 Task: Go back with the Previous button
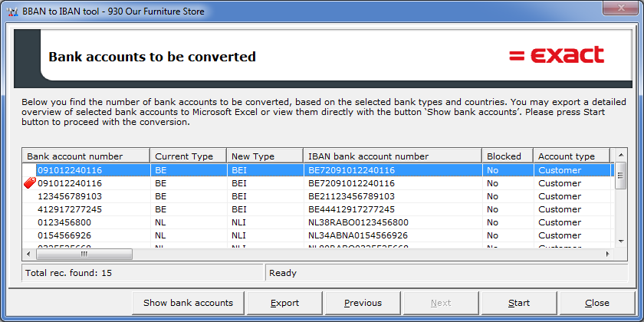coord(363,303)
